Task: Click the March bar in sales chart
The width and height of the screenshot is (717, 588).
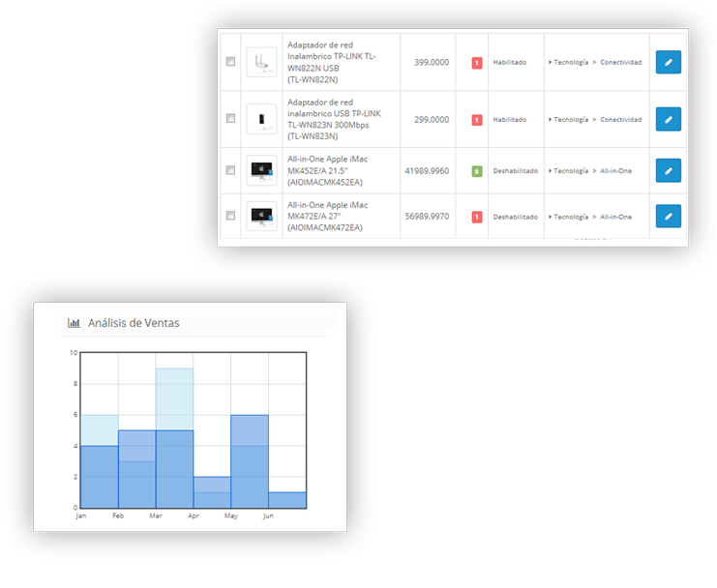Action: [174, 469]
